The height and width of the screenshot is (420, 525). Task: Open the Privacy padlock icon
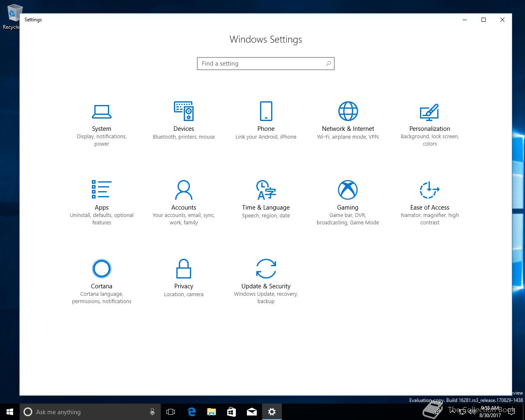coord(184,269)
